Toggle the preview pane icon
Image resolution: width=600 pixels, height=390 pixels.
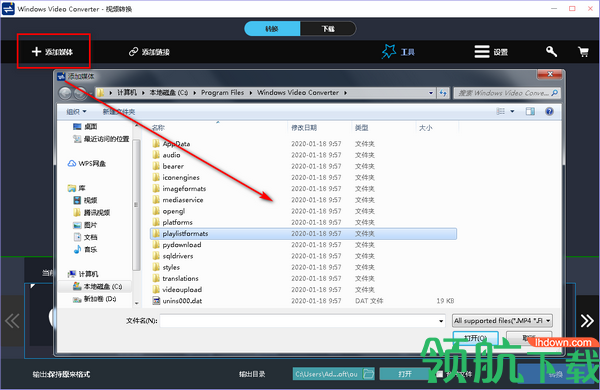(530, 111)
